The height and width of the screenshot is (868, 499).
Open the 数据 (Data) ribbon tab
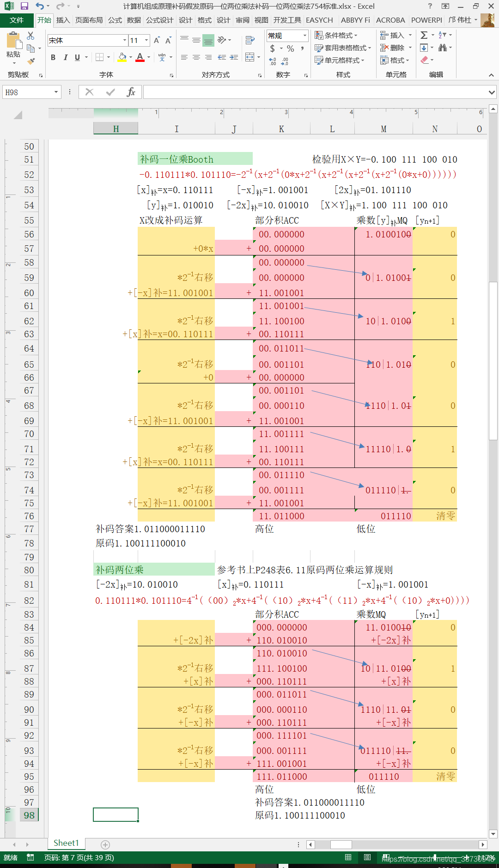coord(134,20)
